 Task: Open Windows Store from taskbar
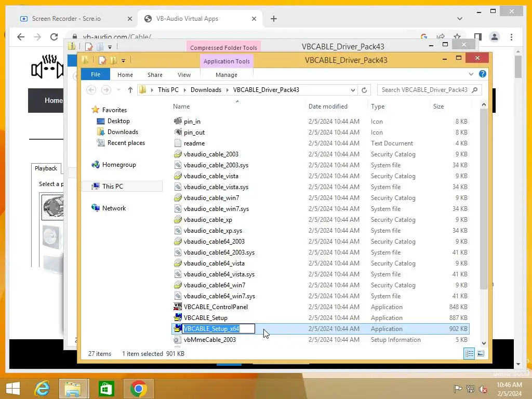[x=106, y=389]
